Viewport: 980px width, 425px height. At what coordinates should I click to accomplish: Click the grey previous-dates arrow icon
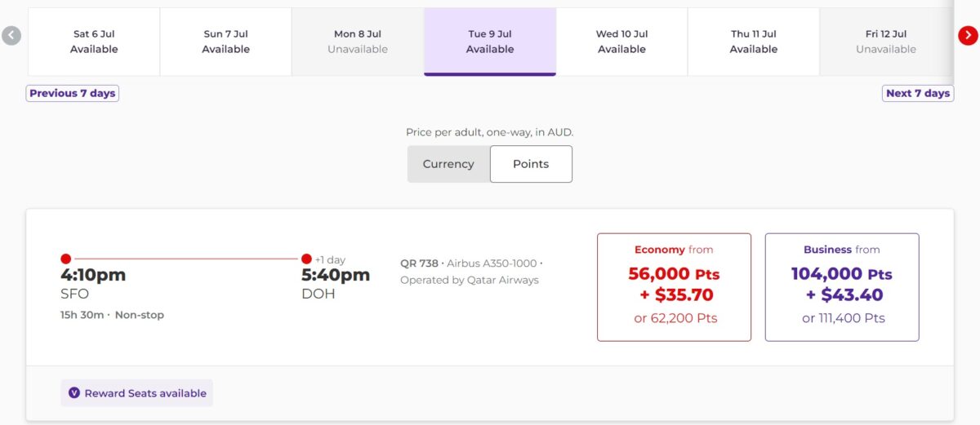[x=11, y=35]
